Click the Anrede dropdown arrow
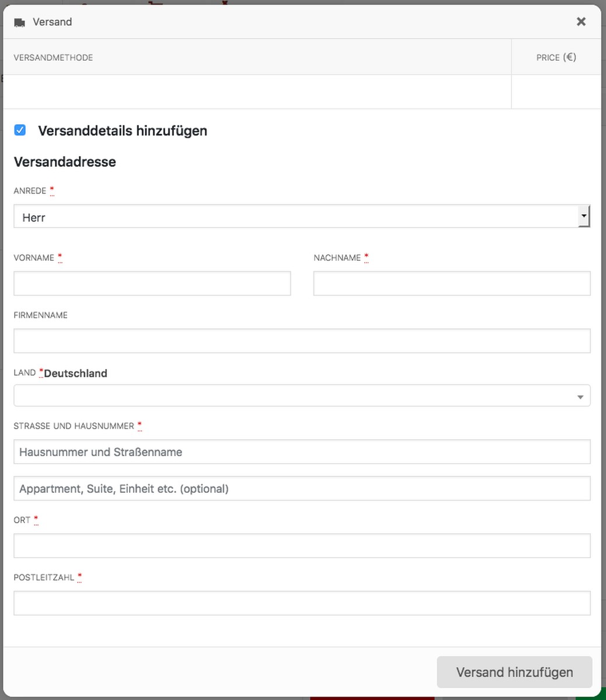Image resolution: width=606 pixels, height=700 pixels. pos(583,217)
